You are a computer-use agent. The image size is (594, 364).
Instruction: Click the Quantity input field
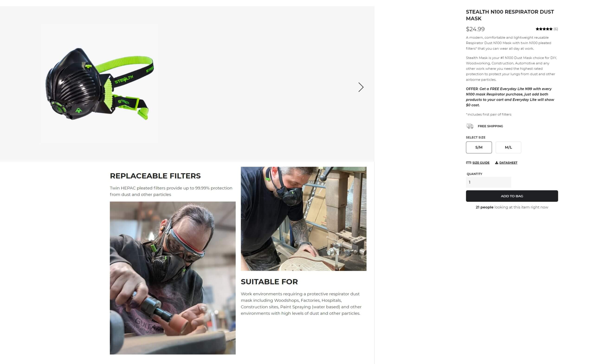[x=488, y=182]
